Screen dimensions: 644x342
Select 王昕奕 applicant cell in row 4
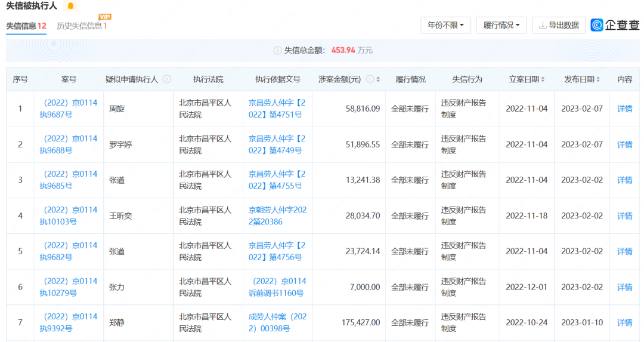click(x=120, y=215)
